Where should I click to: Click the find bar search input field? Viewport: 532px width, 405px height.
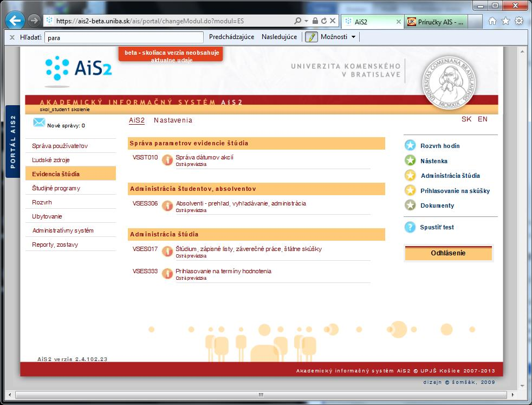124,37
